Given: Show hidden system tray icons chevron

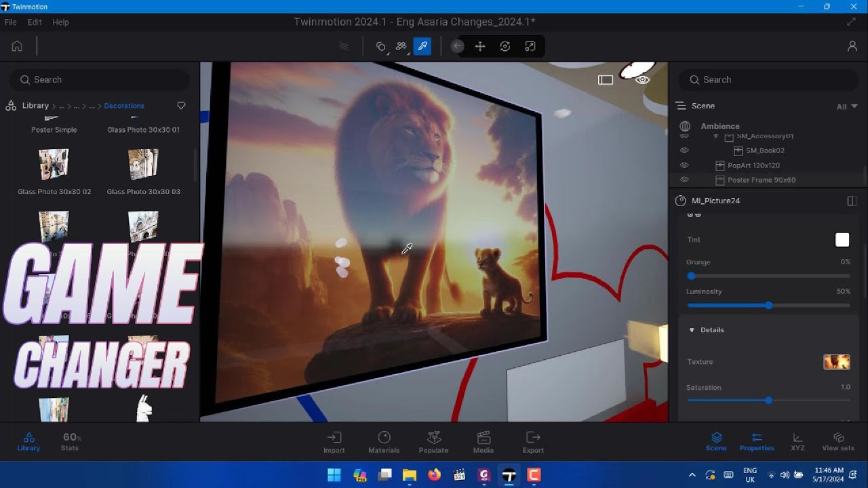Looking at the screenshot, I should (x=692, y=475).
